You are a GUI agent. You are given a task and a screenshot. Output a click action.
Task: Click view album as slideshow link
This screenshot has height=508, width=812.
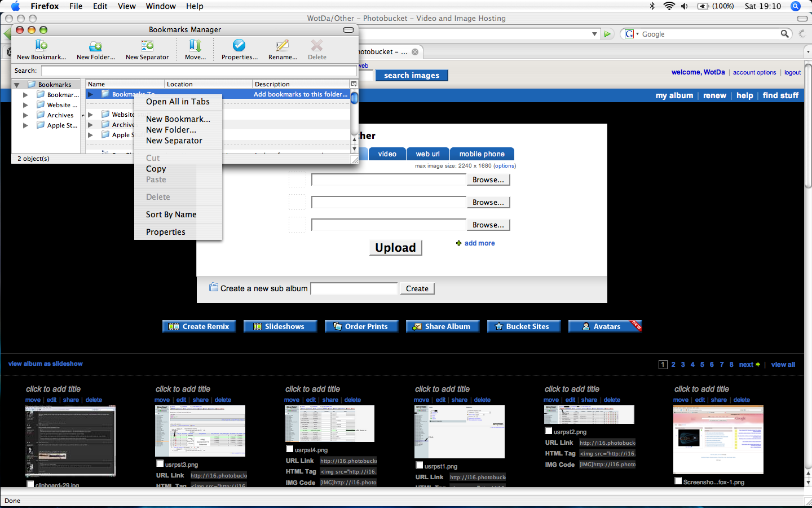tap(46, 364)
